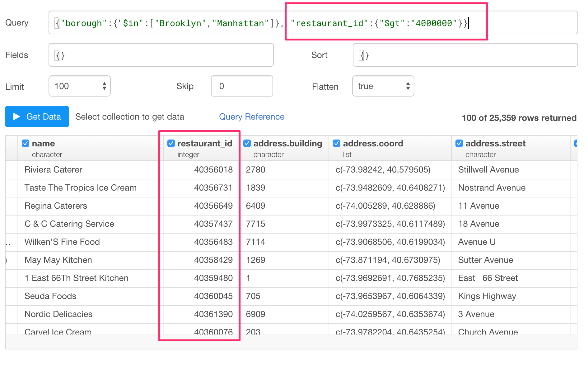Click the rows returned count text
Screen dimensions: 588x370
pyautogui.click(x=519, y=118)
